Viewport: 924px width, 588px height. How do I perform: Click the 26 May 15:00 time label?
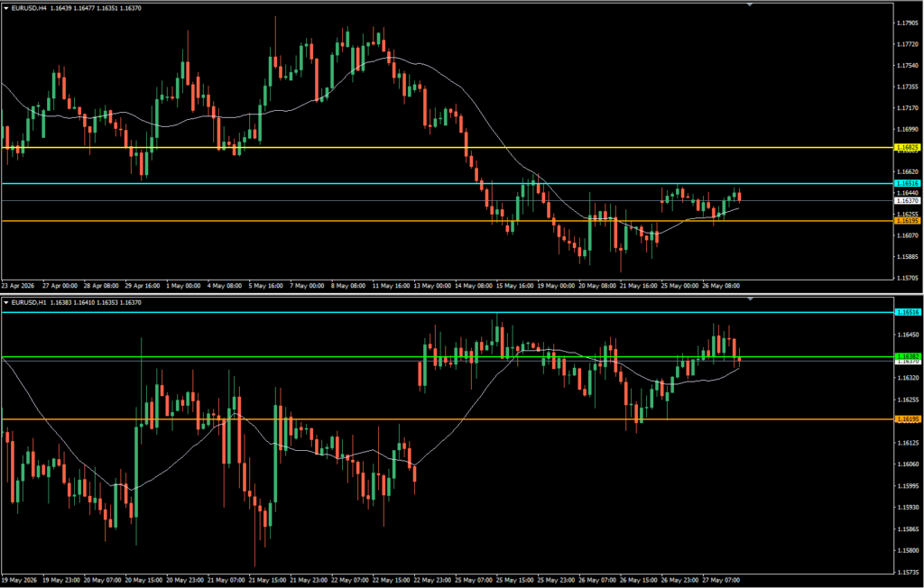(x=638, y=580)
